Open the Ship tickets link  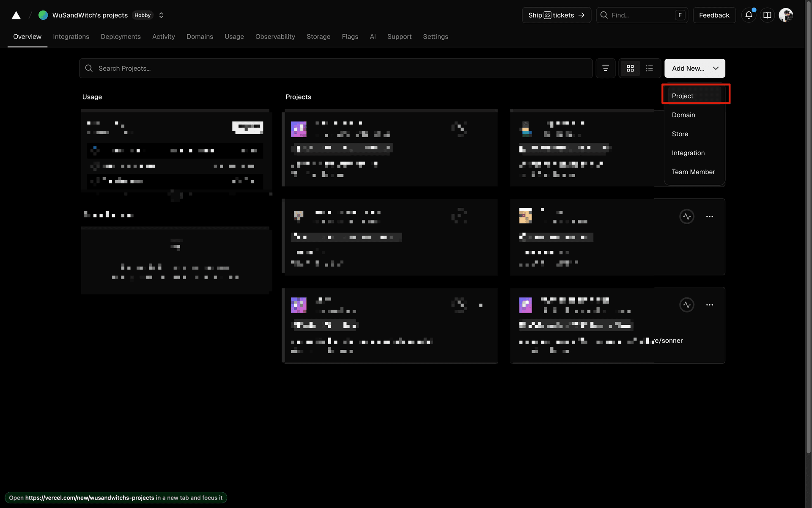(556, 15)
